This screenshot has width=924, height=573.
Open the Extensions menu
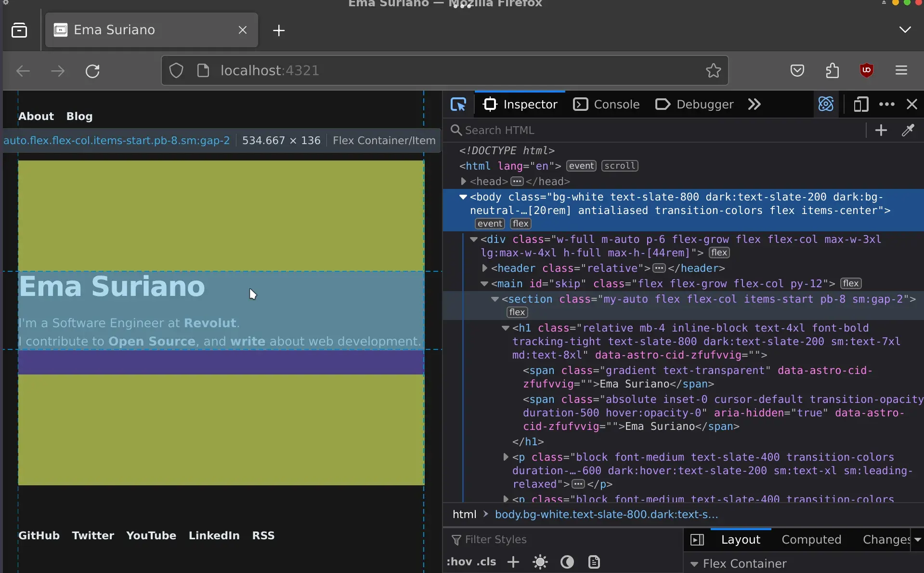[832, 71]
